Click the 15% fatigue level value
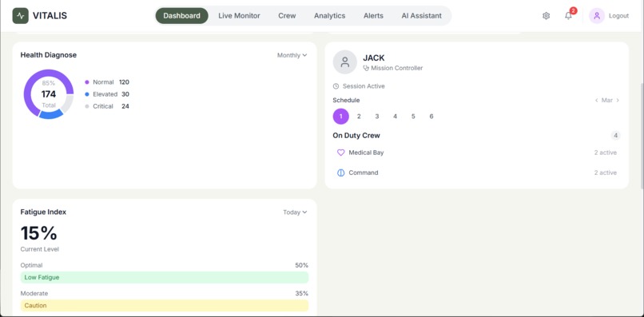 click(x=39, y=233)
